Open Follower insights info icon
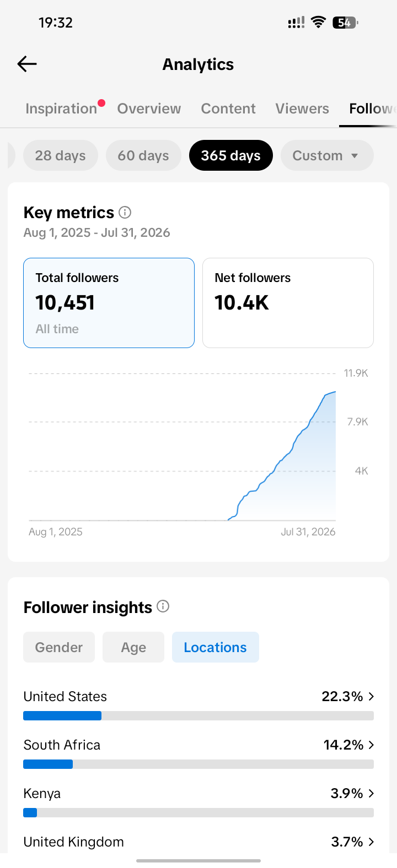Screen dimensions: 397x868 coord(163,606)
